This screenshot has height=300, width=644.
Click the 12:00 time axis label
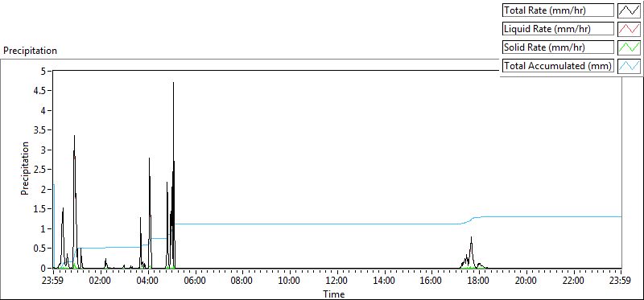(x=337, y=282)
